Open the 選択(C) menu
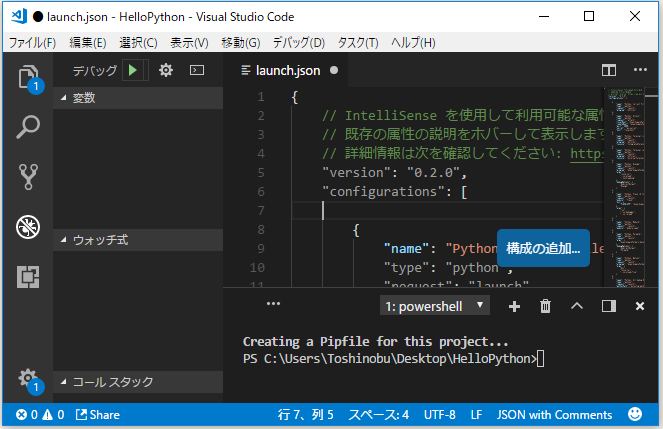The width and height of the screenshot is (663, 429). [x=138, y=43]
